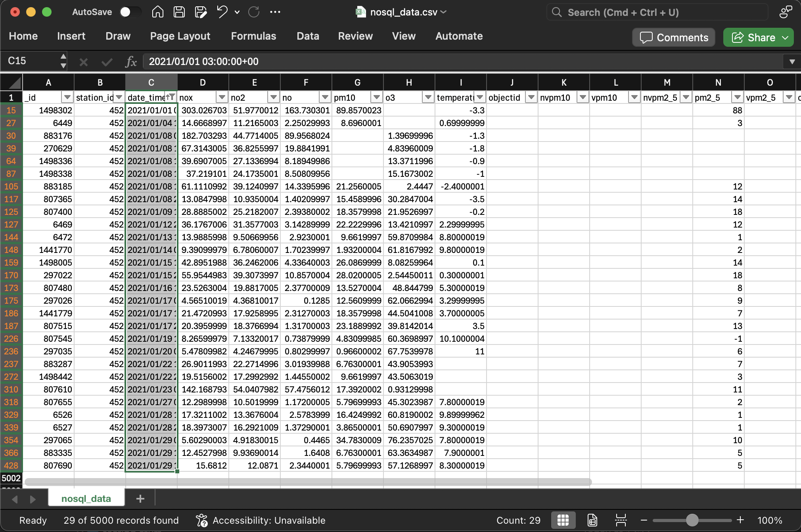Open the Data ribbon tab
The image size is (801, 532).
pos(308,36)
